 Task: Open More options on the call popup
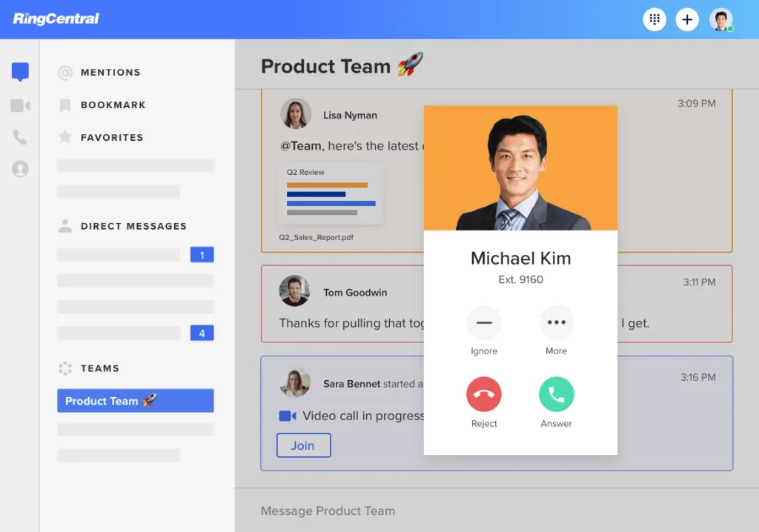(556, 322)
